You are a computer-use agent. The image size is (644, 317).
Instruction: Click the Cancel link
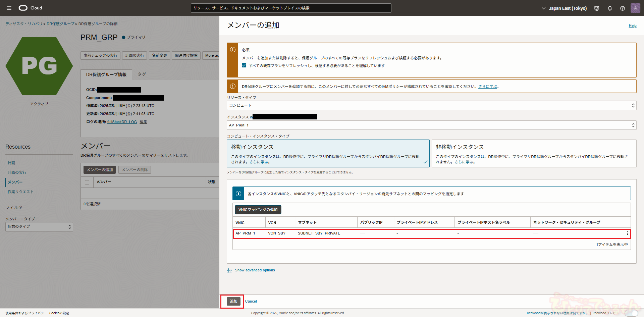[251, 301]
